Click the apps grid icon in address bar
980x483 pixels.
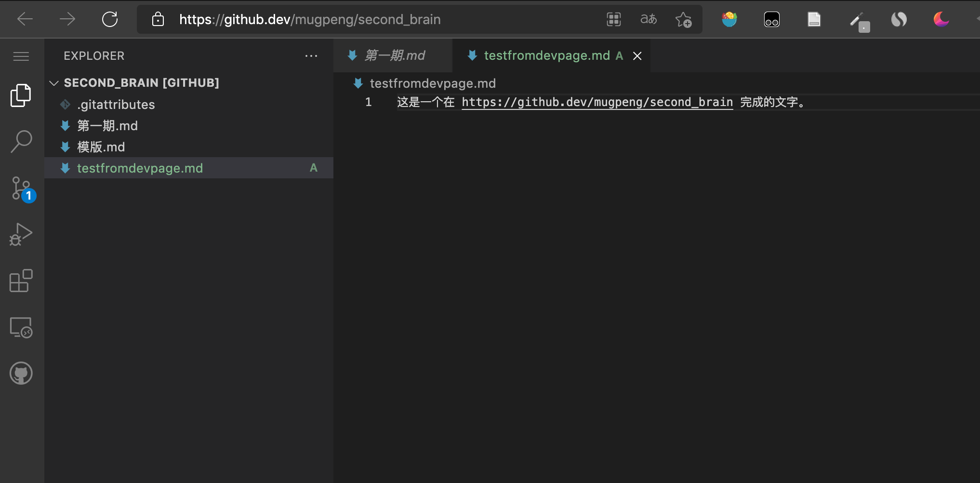(614, 19)
